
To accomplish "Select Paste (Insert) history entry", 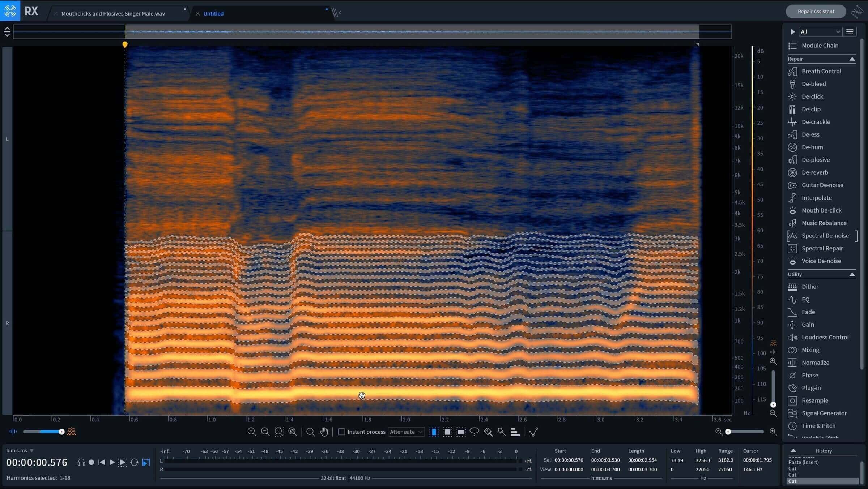I will pyautogui.click(x=803, y=462).
